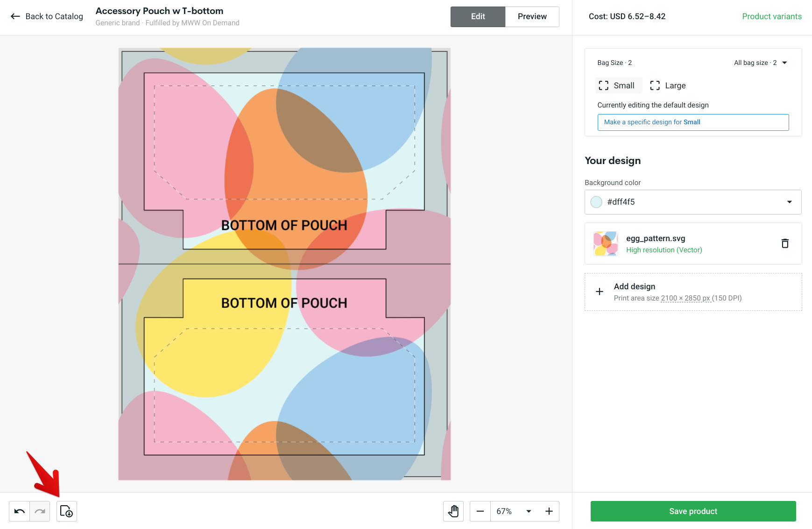
Task: Go Back to Catalog
Action: 47,16
